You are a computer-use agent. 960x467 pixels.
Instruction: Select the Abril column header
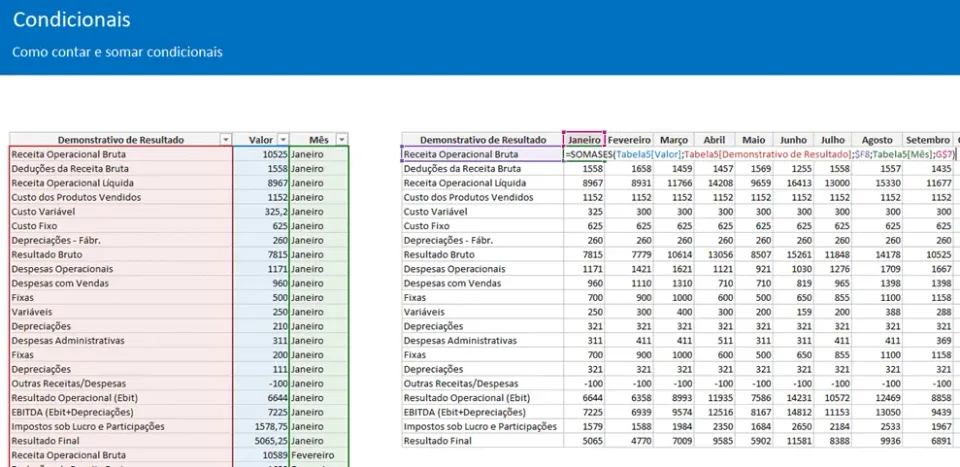click(x=714, y=140)
